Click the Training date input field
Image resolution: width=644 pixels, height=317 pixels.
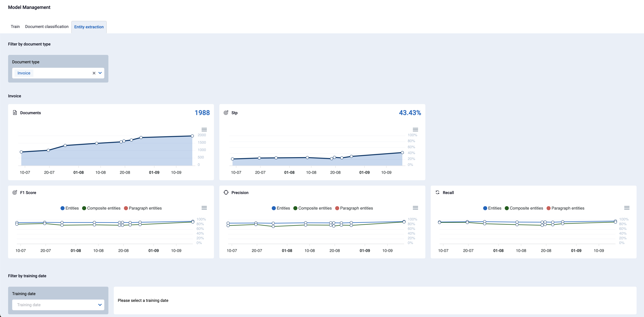click(x=58, y=305)
